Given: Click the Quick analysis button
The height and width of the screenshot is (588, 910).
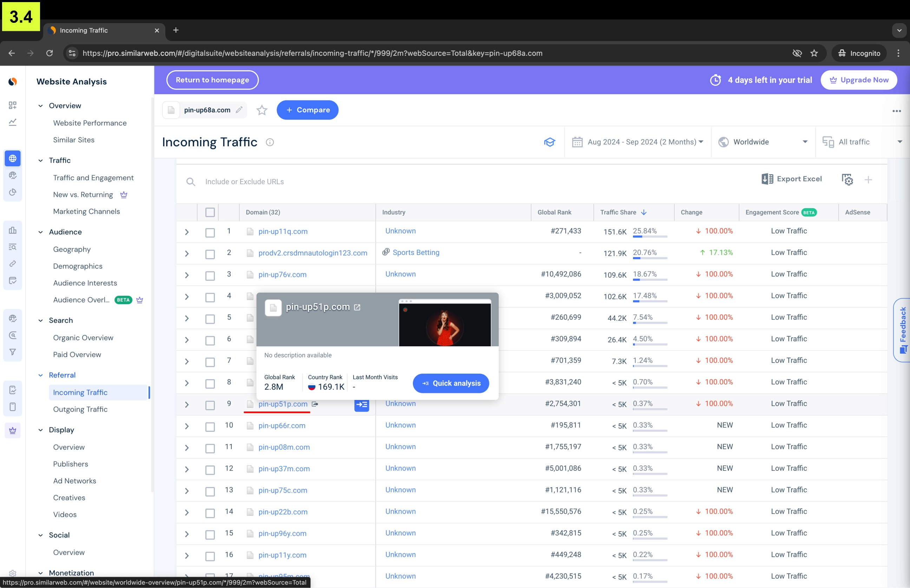Looking at the screenshot, I should click(x=451, y=383).
